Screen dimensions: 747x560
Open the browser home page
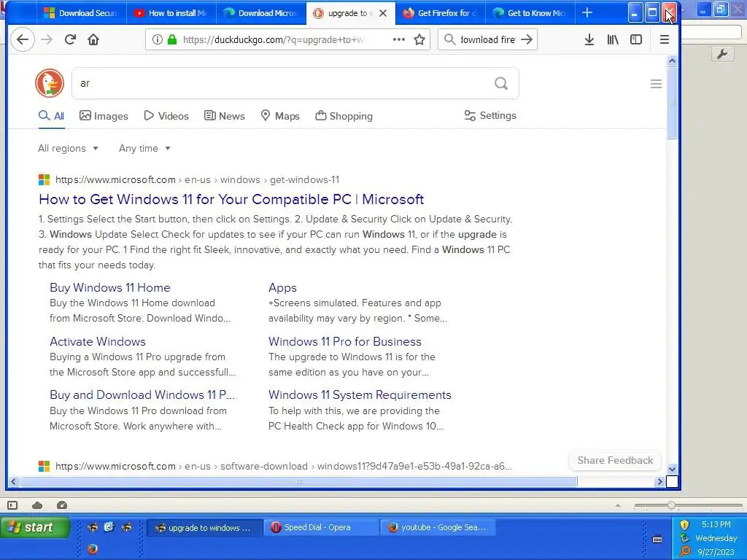[x=93, y=39]
